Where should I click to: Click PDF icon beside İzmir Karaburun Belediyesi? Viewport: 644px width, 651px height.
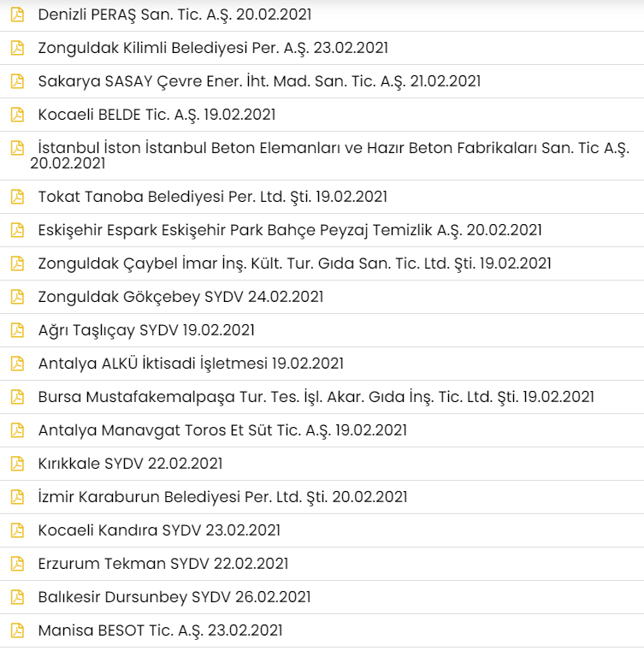(x=17, y=497)
